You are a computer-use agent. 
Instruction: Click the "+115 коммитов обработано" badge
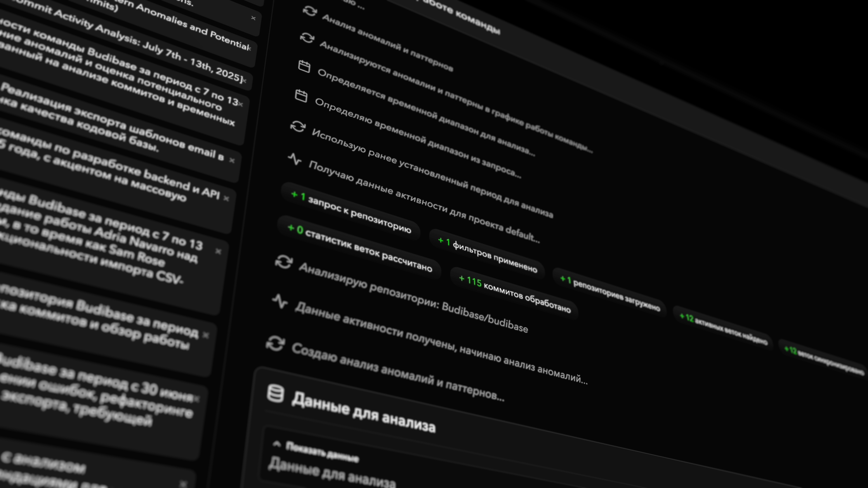point(514,294)
